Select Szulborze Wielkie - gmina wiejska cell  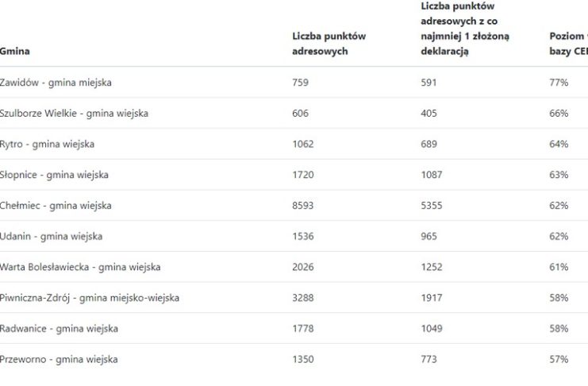[74, 114]
